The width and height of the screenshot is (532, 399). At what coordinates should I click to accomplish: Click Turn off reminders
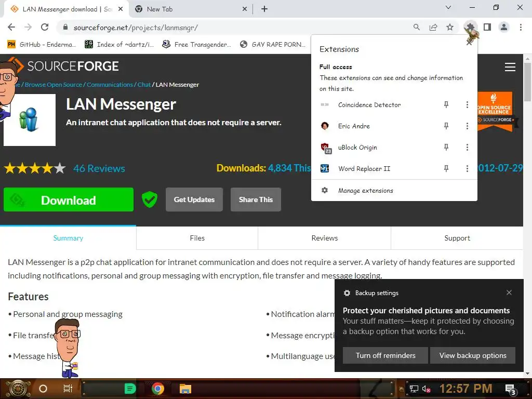click(x=385, y=355)
